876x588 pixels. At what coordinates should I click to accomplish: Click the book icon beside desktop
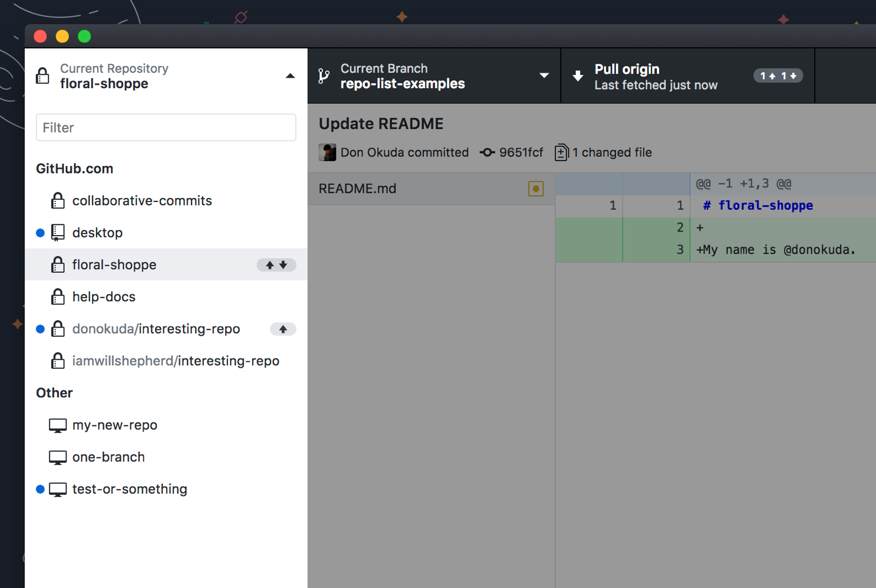58,232
